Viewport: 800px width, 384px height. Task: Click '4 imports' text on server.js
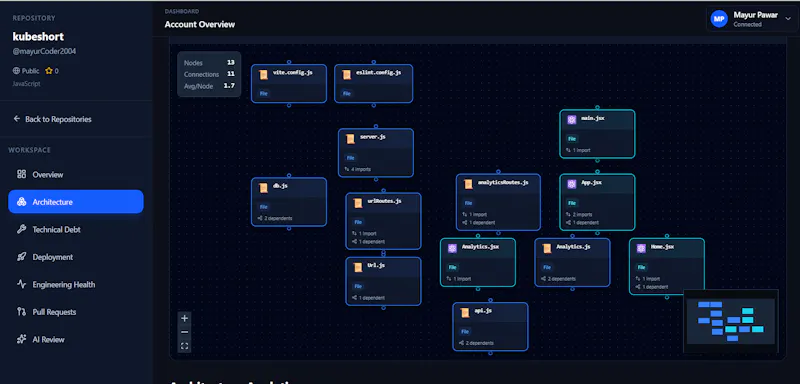click(361, 169)
